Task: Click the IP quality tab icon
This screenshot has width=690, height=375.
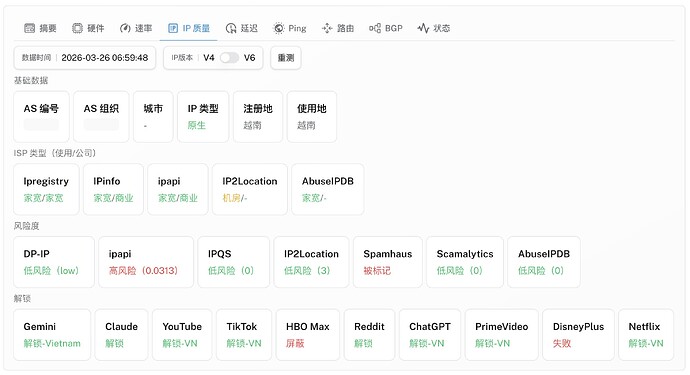Action: 173,28
